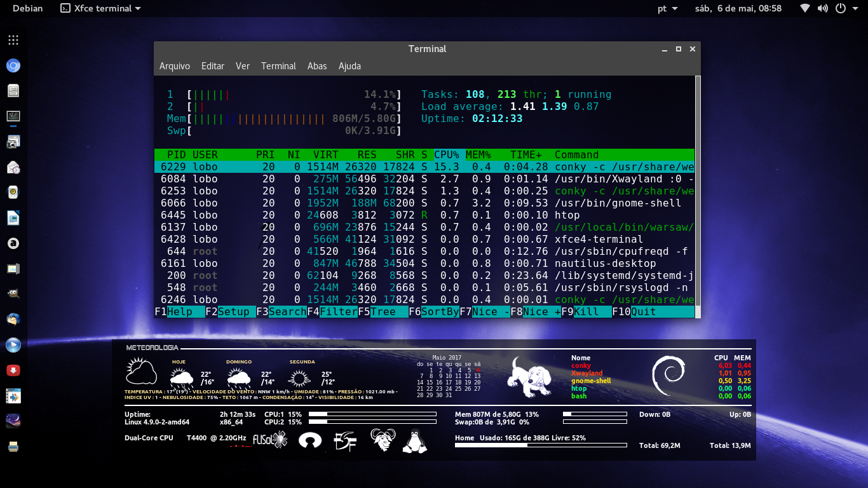Image resolution: width=868 pixels, height=488 pixels.
Task: Click the FLISoL logo in conky
Action: point(271,439)
